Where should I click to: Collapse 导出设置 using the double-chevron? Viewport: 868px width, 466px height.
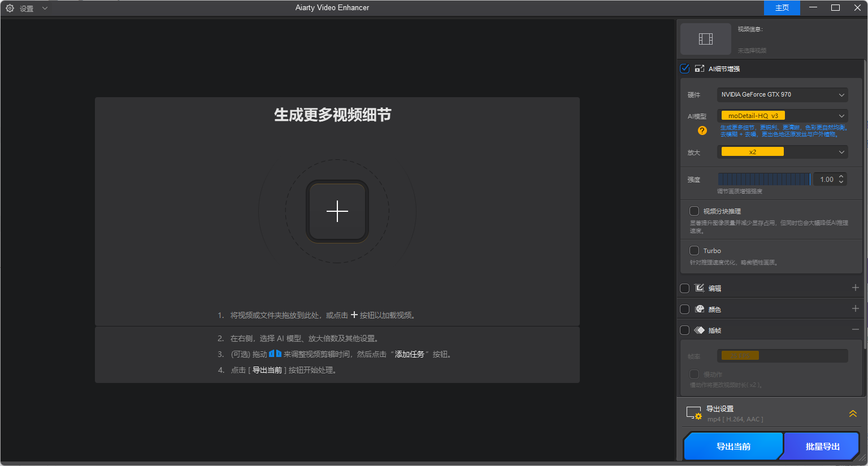(853, 413)
